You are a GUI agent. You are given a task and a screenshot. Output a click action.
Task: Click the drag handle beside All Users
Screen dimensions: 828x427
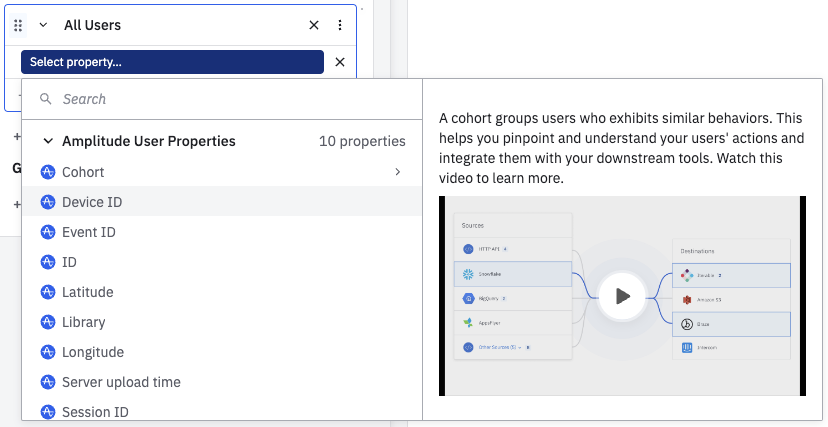tap(18, 25)
